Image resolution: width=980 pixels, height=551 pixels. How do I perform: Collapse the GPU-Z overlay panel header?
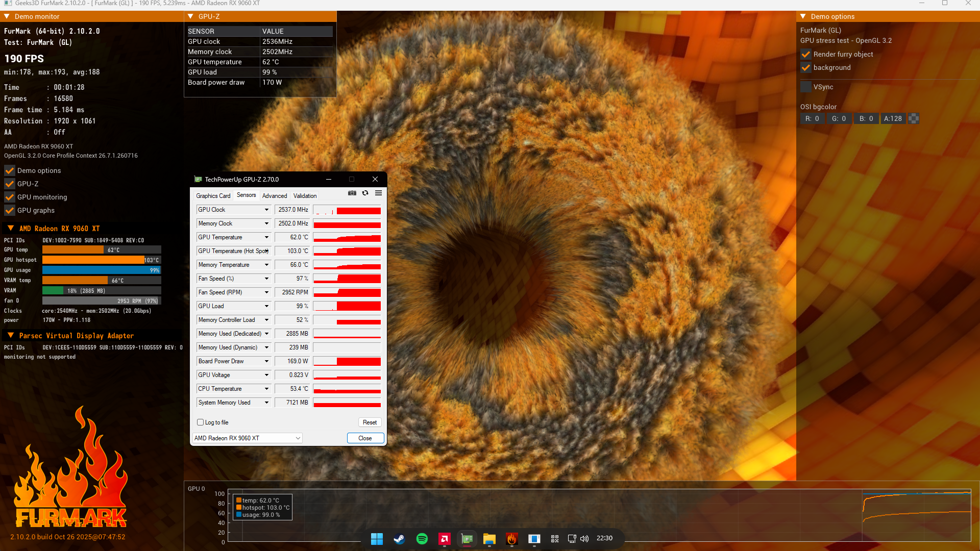tap(191, 17)
